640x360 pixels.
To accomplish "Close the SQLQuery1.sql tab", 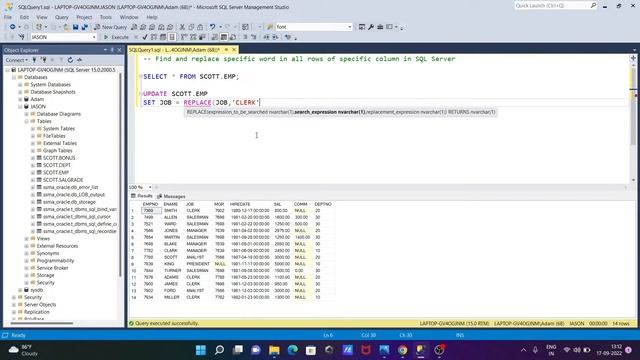I will pyautogui.click(x=234, y=50).
